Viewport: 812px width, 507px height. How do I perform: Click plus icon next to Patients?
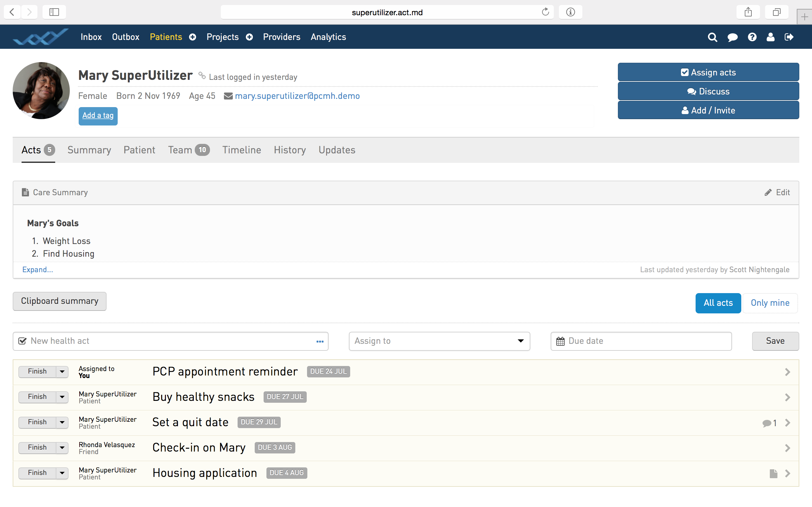(193, 37)
